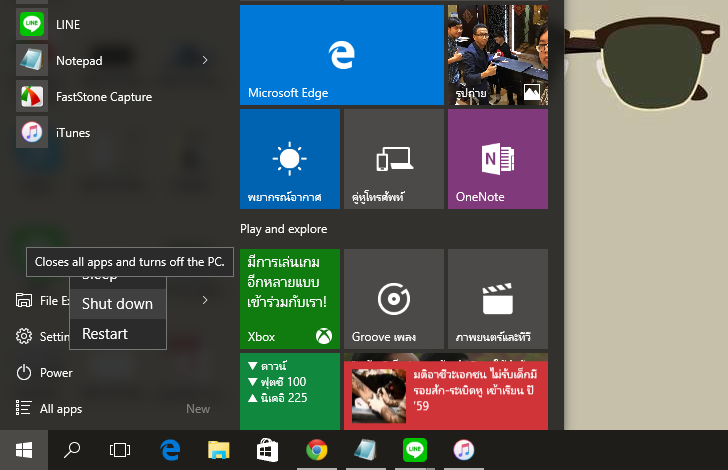This screenshot has height=470, width=728.
Task: Open the Microsoft Edge tile
Action: [341, 55]
